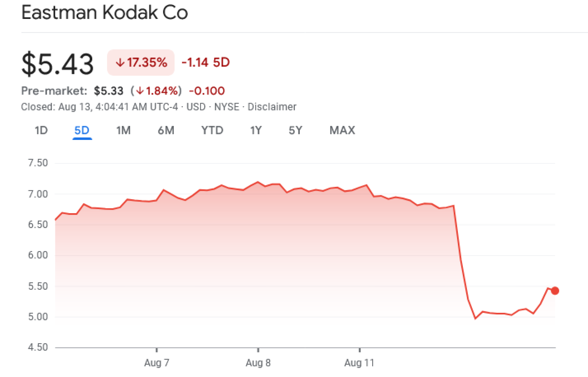588x377 pixels.
Task: Open the Disclaimer link
Action: coord(272,107)
